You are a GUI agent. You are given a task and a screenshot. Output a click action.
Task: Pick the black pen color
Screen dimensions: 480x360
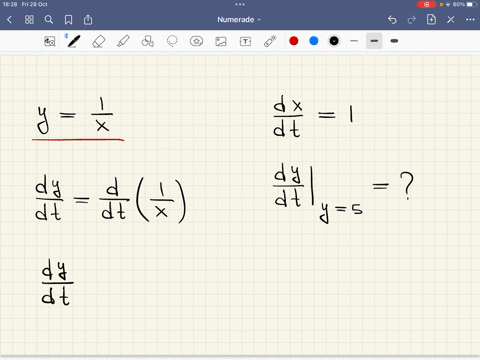click(x=334, y=41)
